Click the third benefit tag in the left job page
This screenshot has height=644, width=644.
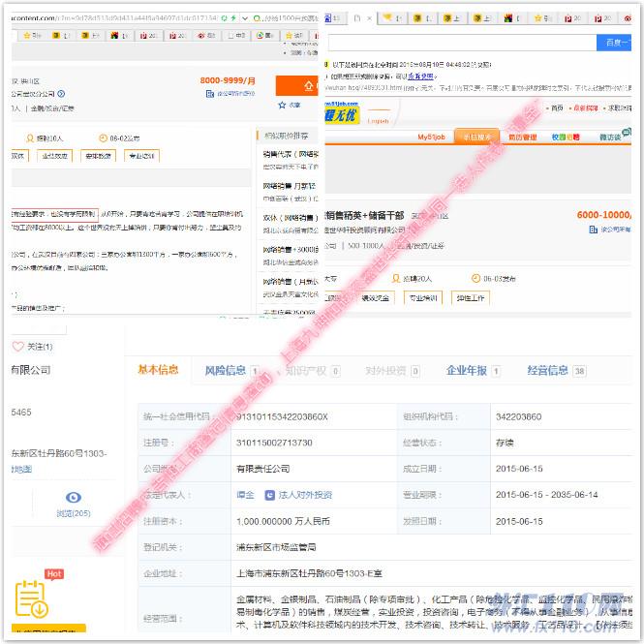98,156
